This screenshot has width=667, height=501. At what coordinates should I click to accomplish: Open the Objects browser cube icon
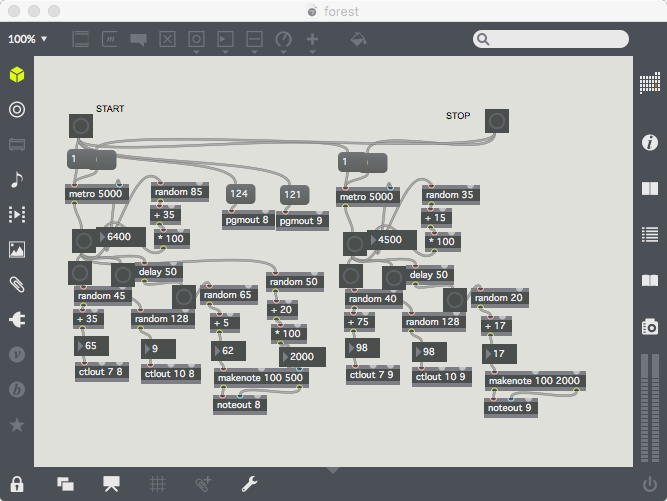coord(17,74)
